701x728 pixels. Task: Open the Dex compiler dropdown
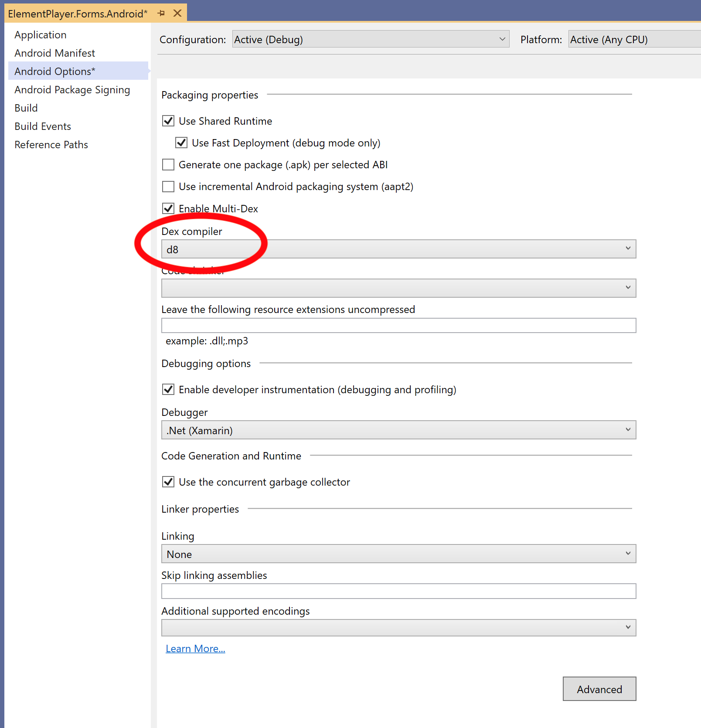coord(628,248)
